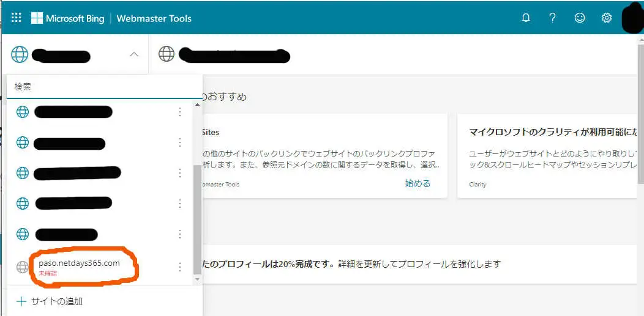Open the マイクロソフトのクラリティ card heading

(553, 132)
